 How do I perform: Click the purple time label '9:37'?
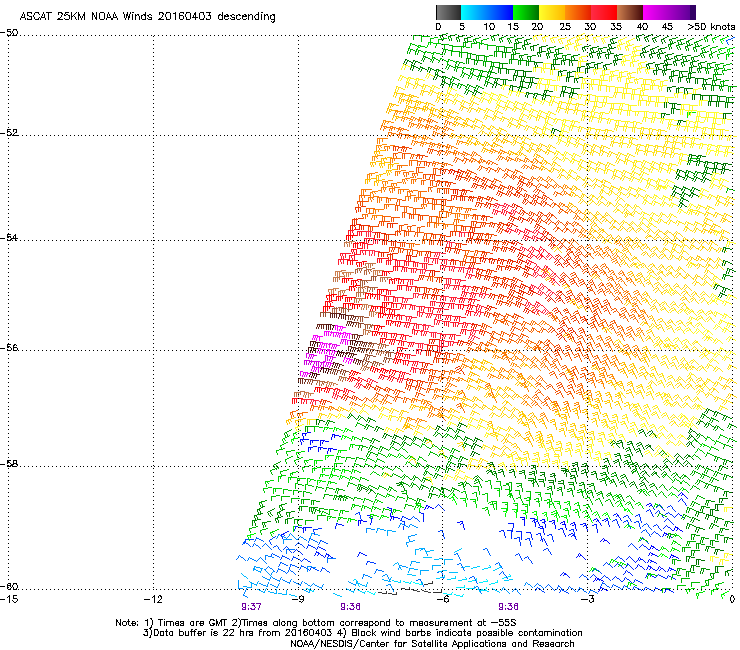click(252, 607)
